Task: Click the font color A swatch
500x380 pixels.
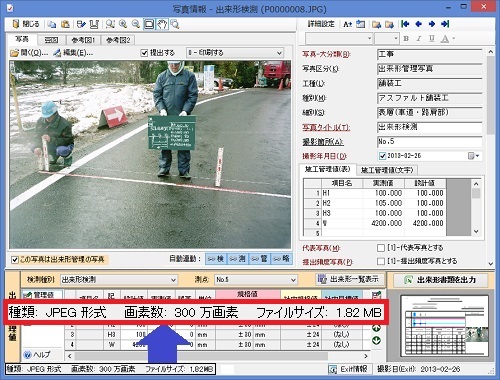Action: 445,39
